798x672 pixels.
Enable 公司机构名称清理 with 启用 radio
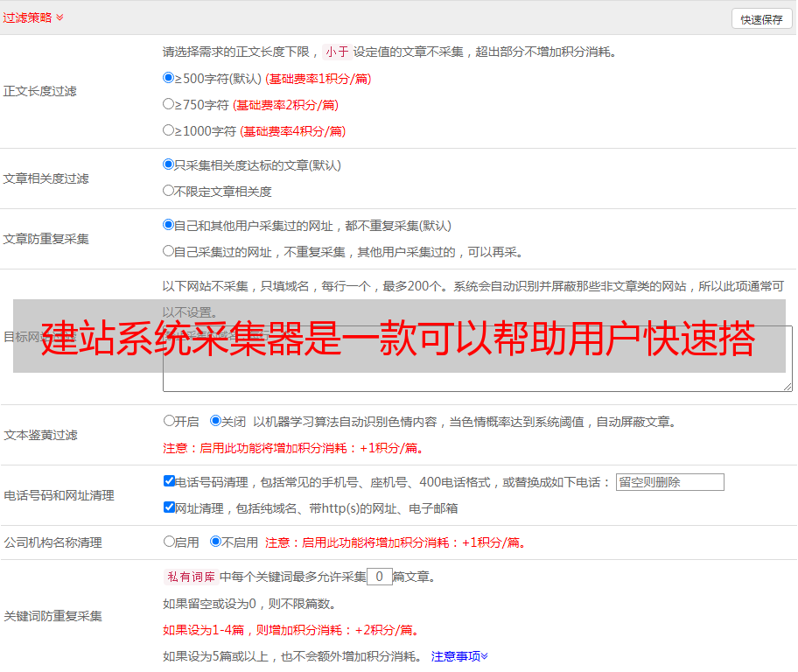click(x=169, y=542)
